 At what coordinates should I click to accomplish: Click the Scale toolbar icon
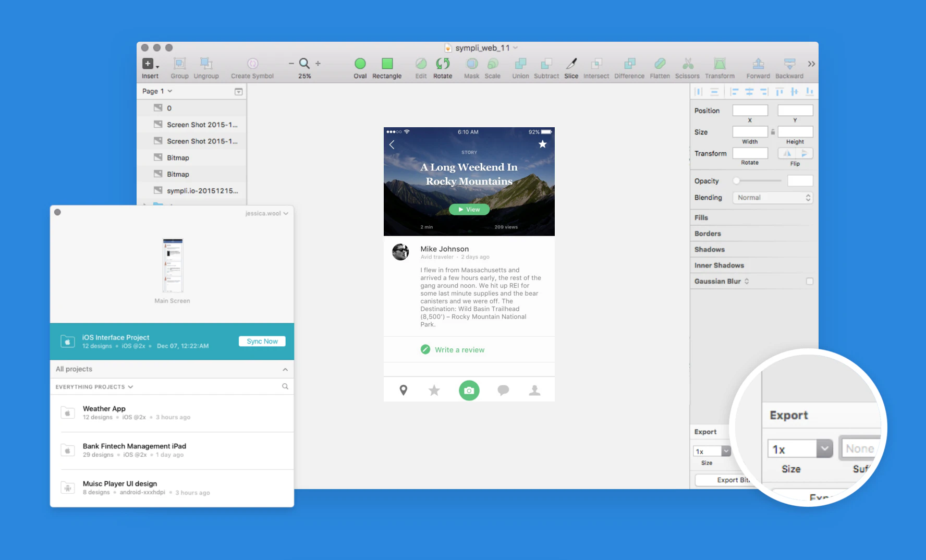click(493, 64)
